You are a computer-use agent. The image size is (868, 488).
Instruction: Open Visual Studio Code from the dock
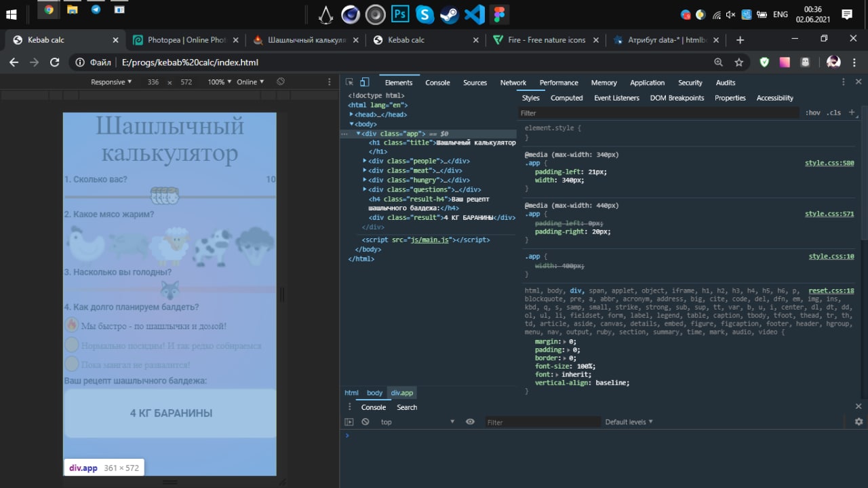pos(475,14)
